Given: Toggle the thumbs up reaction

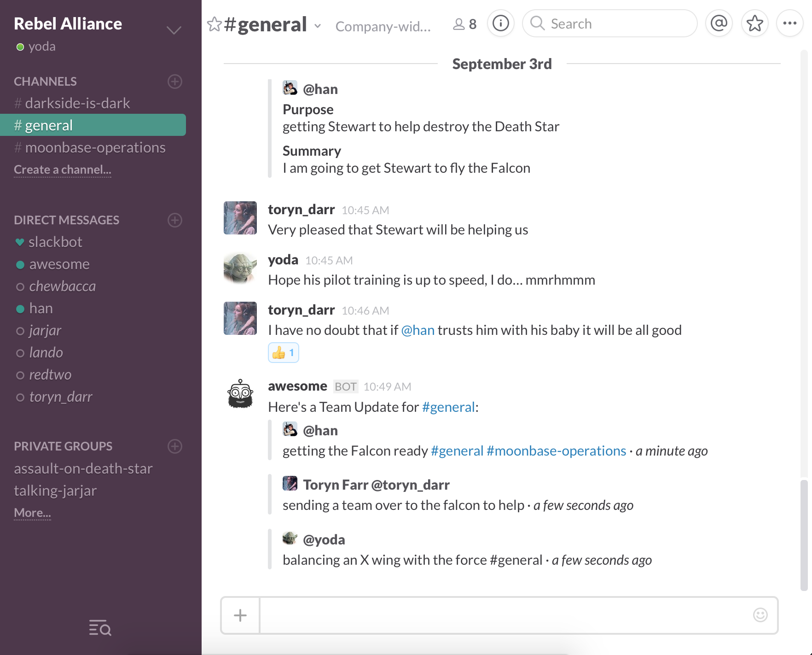Looking at the screenshot, I should pos(284,353).
